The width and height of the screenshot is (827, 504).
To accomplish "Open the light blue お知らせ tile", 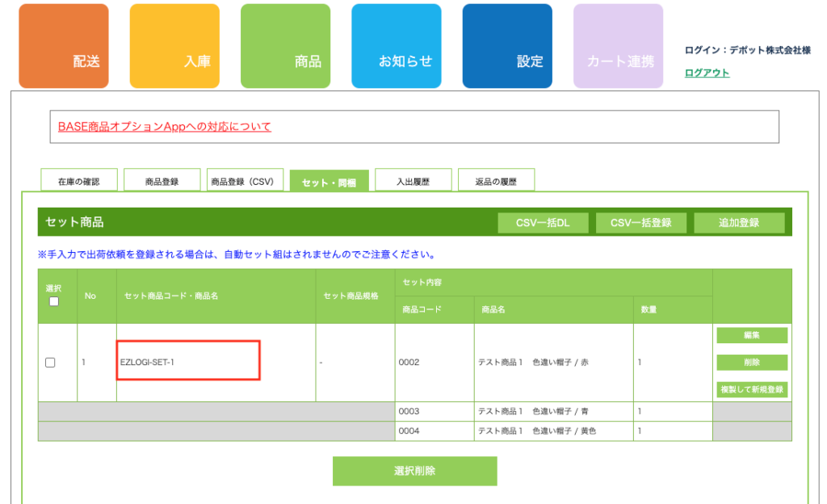I will 396,46.
